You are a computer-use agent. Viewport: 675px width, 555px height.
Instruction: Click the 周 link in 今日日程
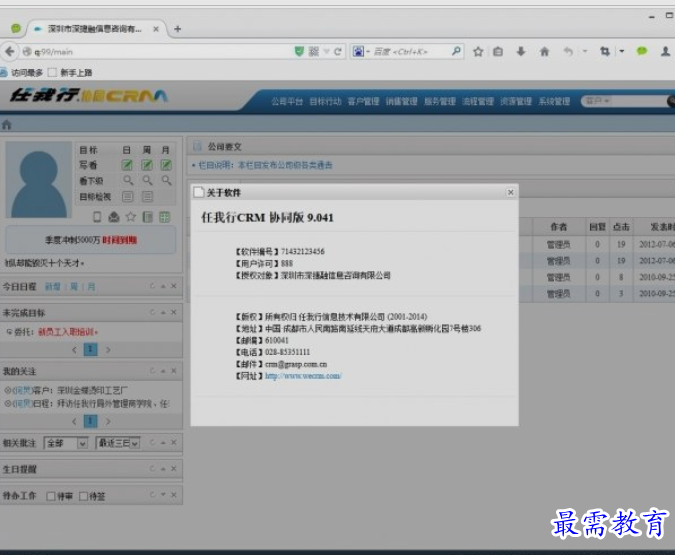74,287
